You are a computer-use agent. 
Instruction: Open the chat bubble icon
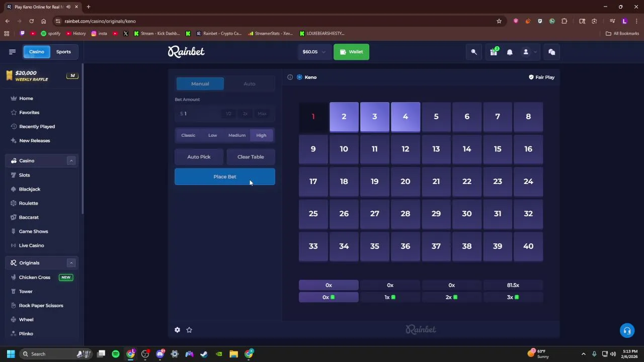point(552,52)
